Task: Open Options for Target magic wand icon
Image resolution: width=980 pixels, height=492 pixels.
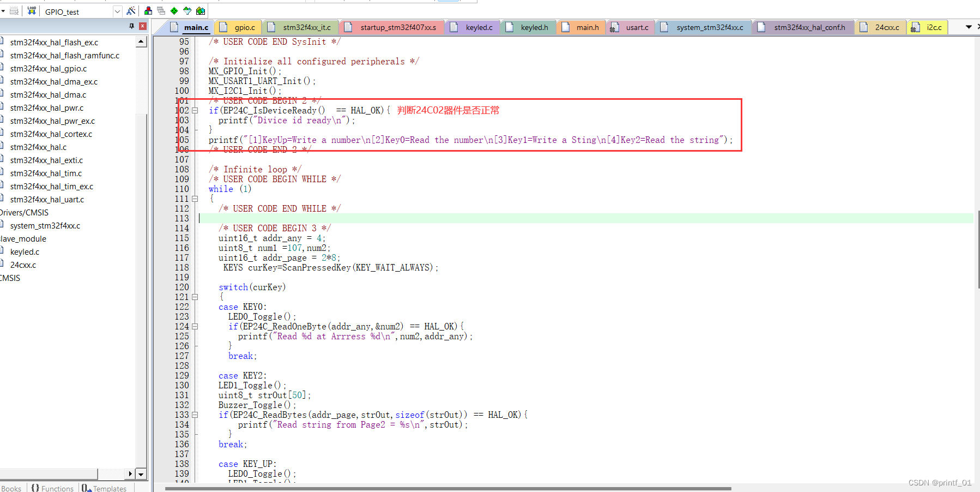Action: 131,11
